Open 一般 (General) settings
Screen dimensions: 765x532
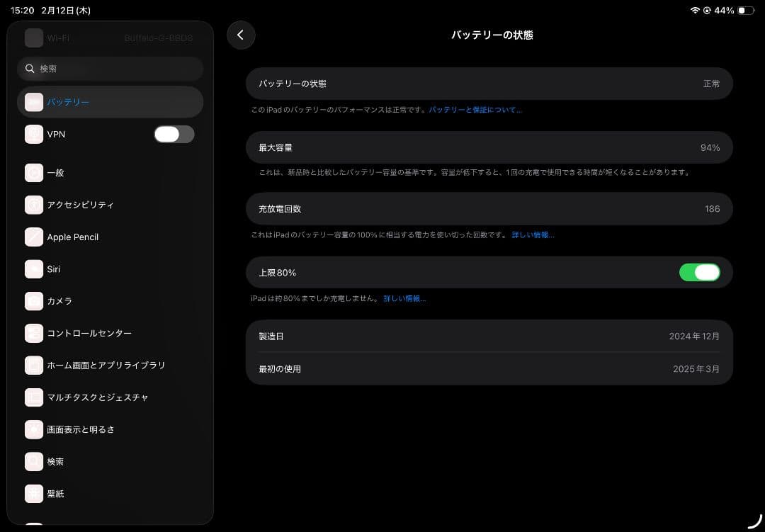point(56,173)
